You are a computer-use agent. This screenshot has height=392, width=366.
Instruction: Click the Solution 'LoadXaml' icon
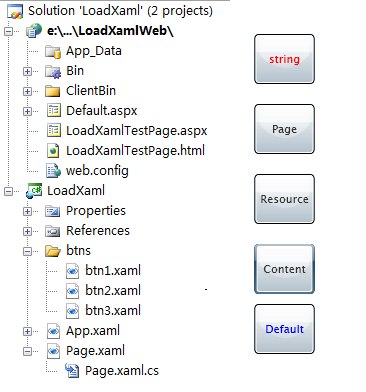(15, 11)
